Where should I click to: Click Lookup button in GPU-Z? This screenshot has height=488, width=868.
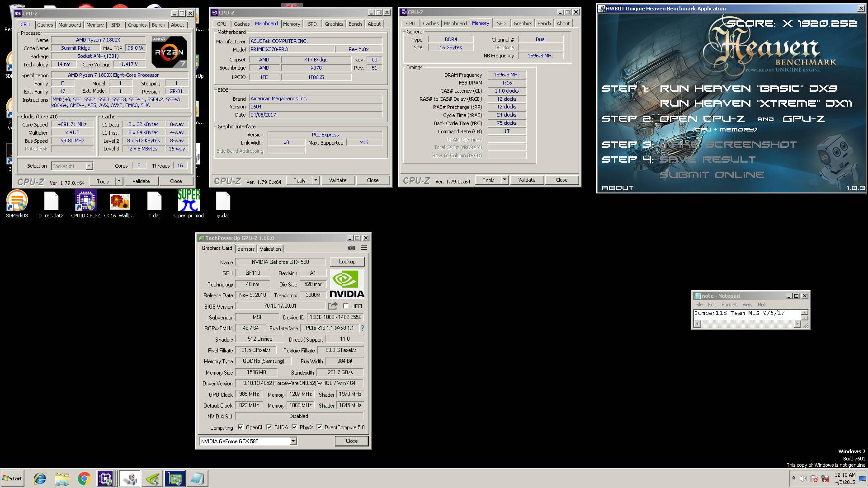347,262
